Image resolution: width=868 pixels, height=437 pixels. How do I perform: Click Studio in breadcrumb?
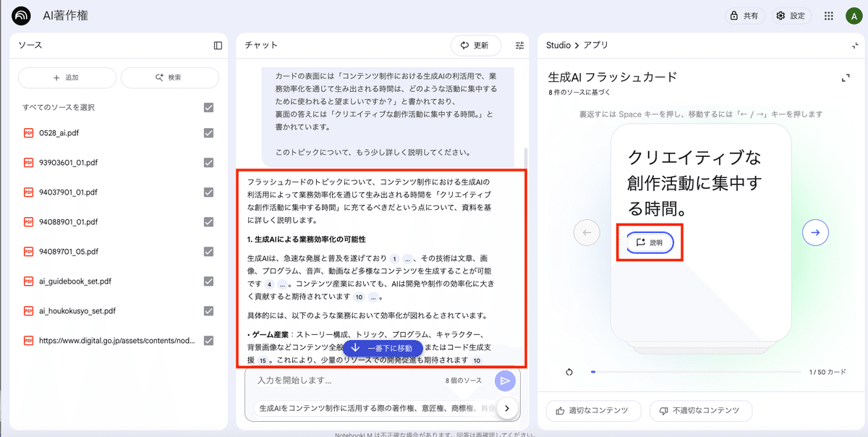click(x=558, y=46)
